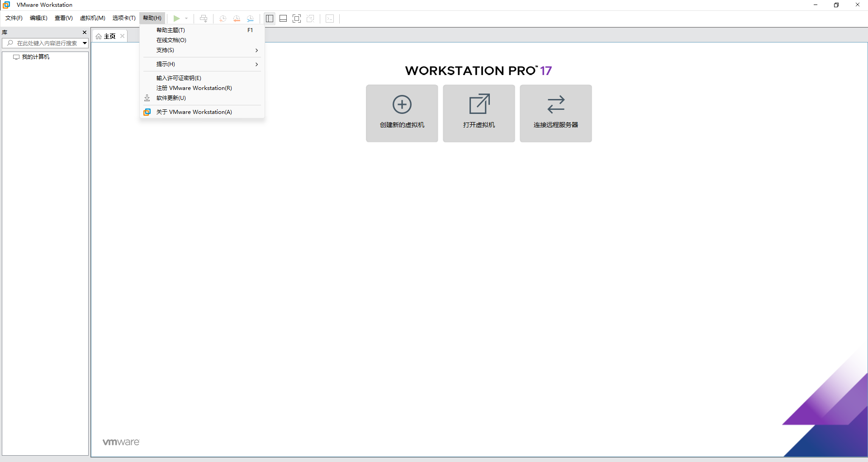The width and height of the screenshot is (868, 462).
Task: Click the VMware Workstation title bar logo
Action: click(6, 5)
